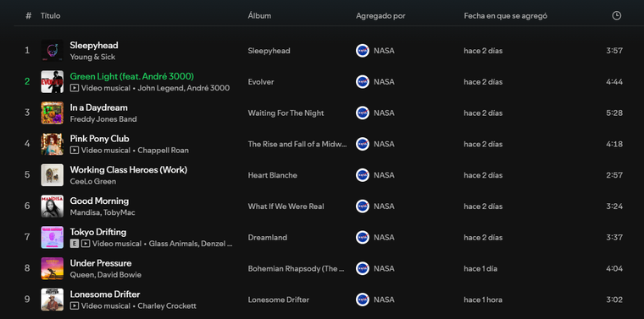Open artists Queen, David Bowie
Viewport: 644px width, 319px height.
(106, 275)
